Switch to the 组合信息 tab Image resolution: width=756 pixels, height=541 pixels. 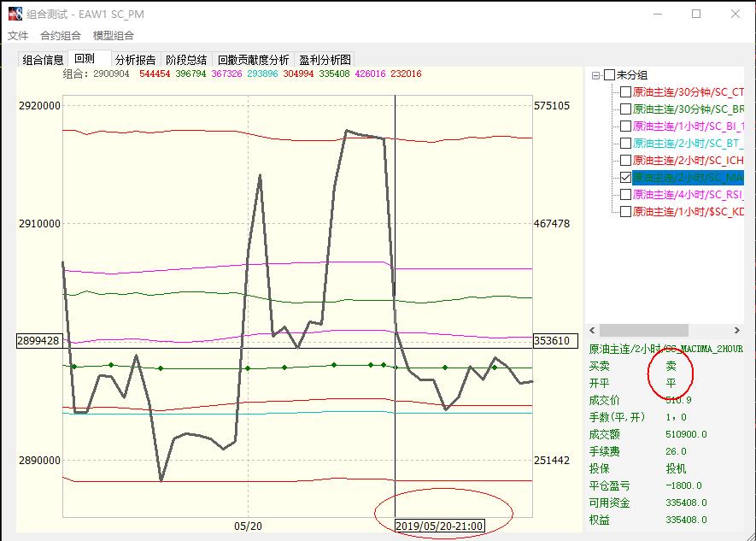click(x=44, y=60)
